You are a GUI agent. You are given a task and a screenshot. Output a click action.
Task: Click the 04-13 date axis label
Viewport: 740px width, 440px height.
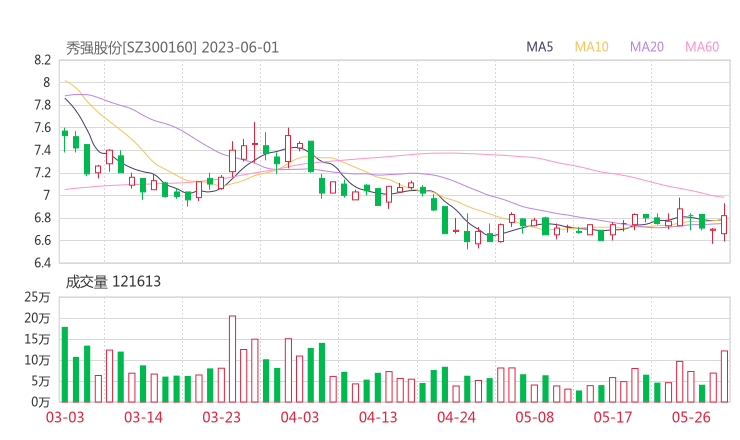[x=378, y=417]
